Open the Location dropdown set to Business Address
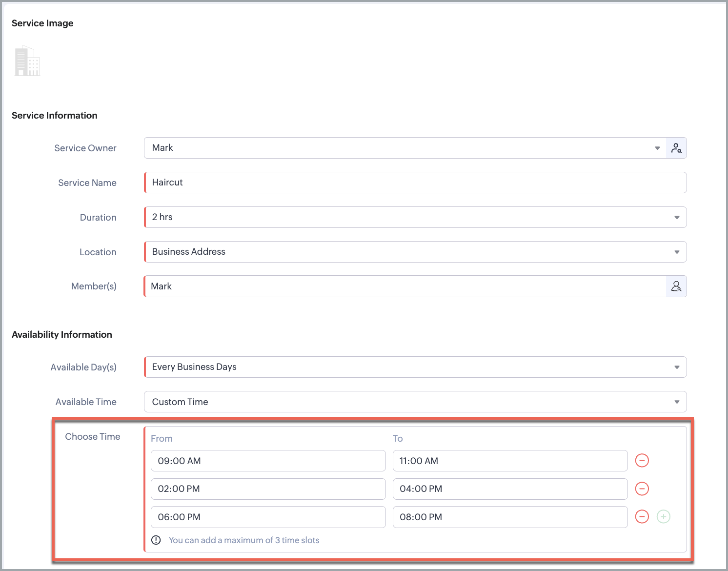The image size is (728, 571). 416,252
